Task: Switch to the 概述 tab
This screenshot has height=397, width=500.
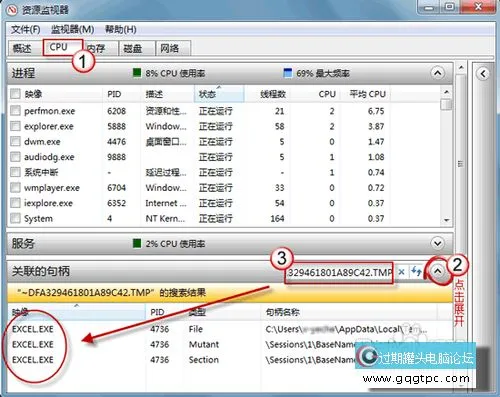Action: 22,49
